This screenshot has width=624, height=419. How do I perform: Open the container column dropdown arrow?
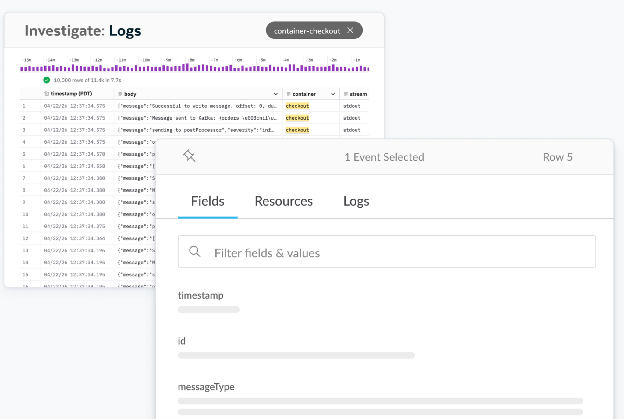333,94
